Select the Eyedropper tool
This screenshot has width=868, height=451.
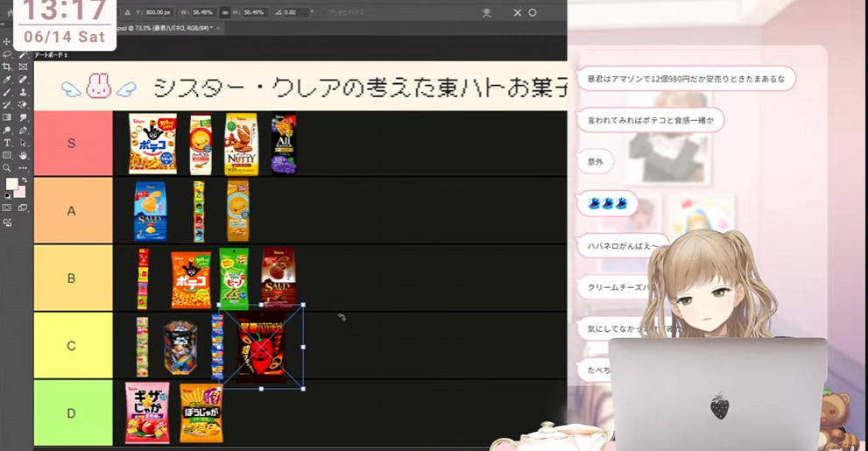7,80
